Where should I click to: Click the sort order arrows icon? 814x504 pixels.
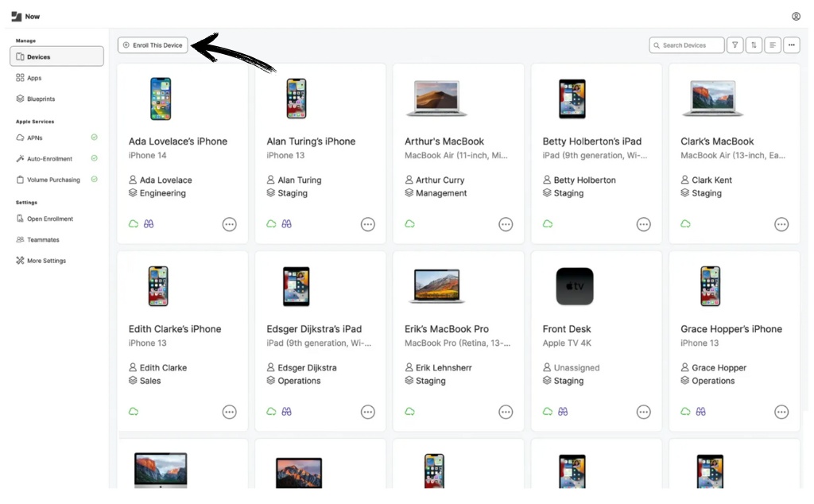(754, 45)
